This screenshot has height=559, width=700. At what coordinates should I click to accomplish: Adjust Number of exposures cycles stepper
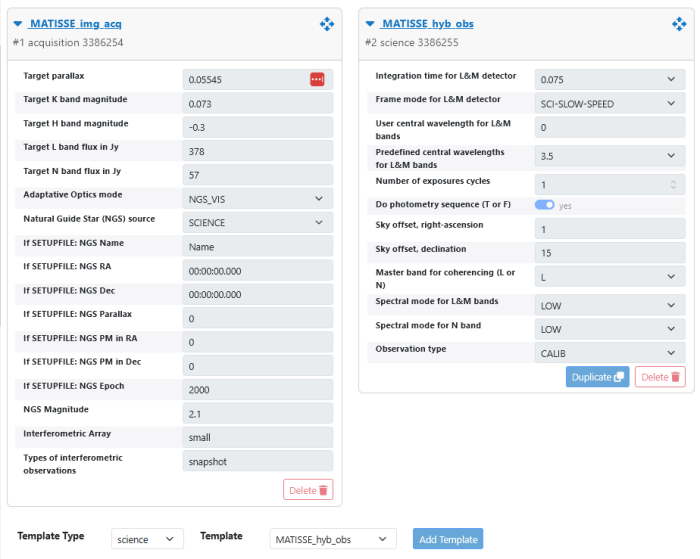(x=673, y=185)
